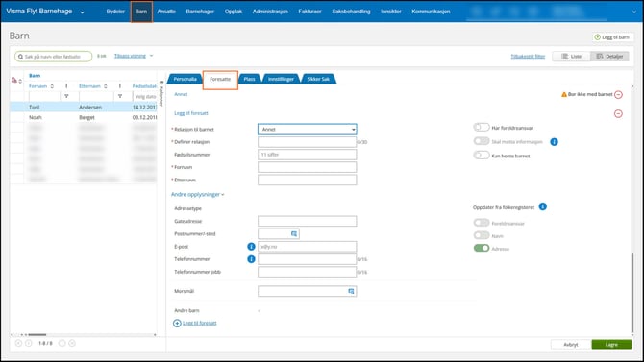Click the 'Tilpass visning' link
This screenshot has width=644, height=362.
(130, 56)
